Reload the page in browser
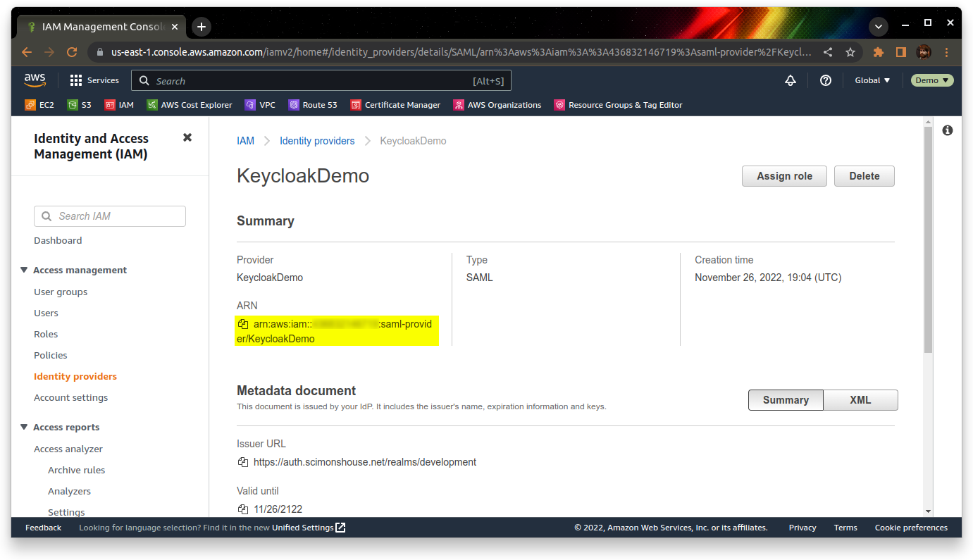Screen dimensions: 973x560 71,52
